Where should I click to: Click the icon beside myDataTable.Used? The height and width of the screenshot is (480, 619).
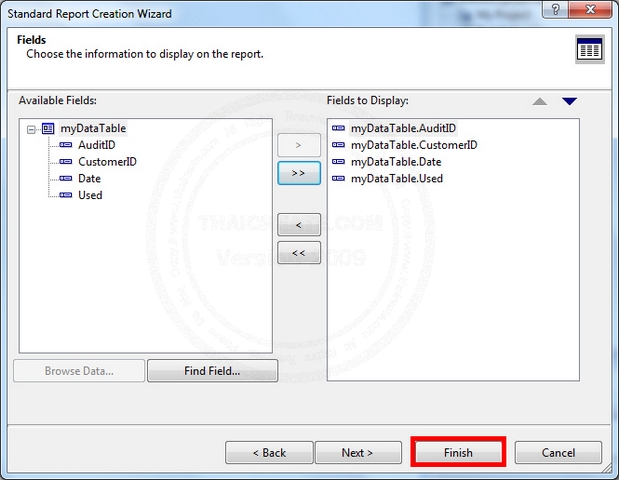point(338,178)
